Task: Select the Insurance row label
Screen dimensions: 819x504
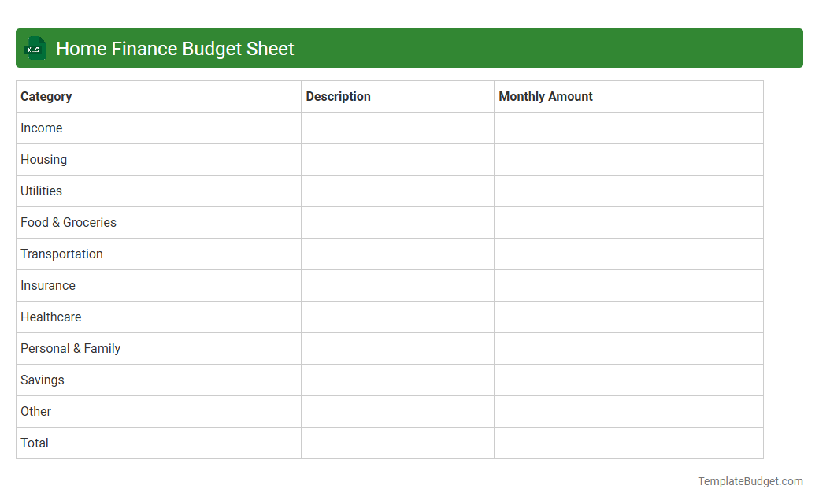Action: click(x=48, y=285)
